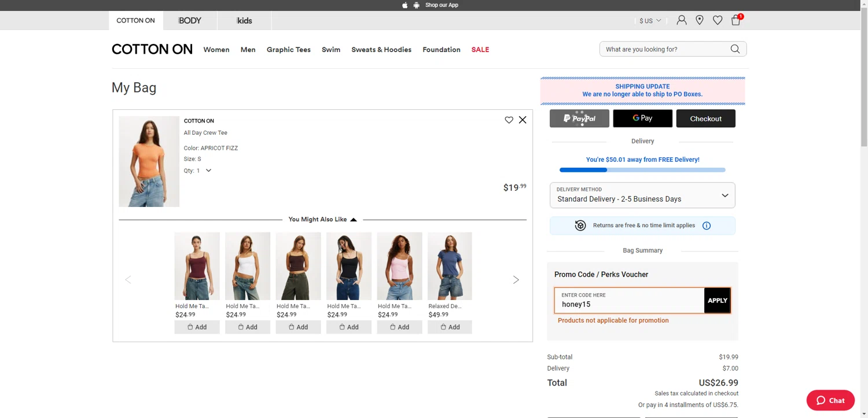Open the Delivery Method dropdown
The width and height of the screenshot is (868, 418).
coord(642,195)
